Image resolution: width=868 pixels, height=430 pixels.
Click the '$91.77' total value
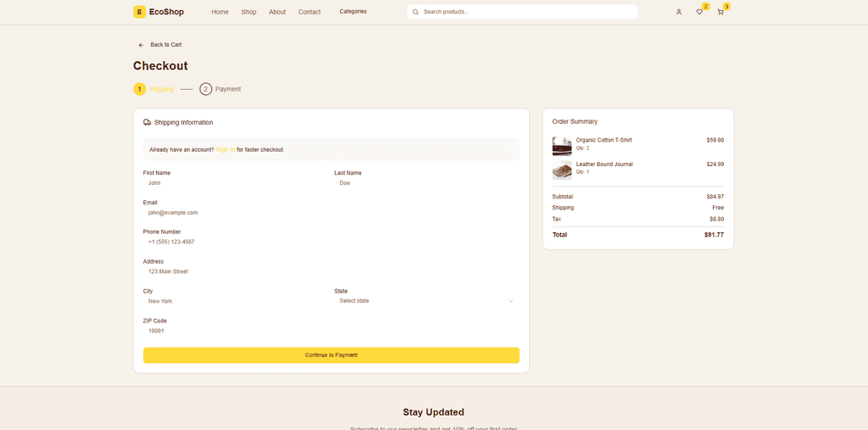(714, 235)
